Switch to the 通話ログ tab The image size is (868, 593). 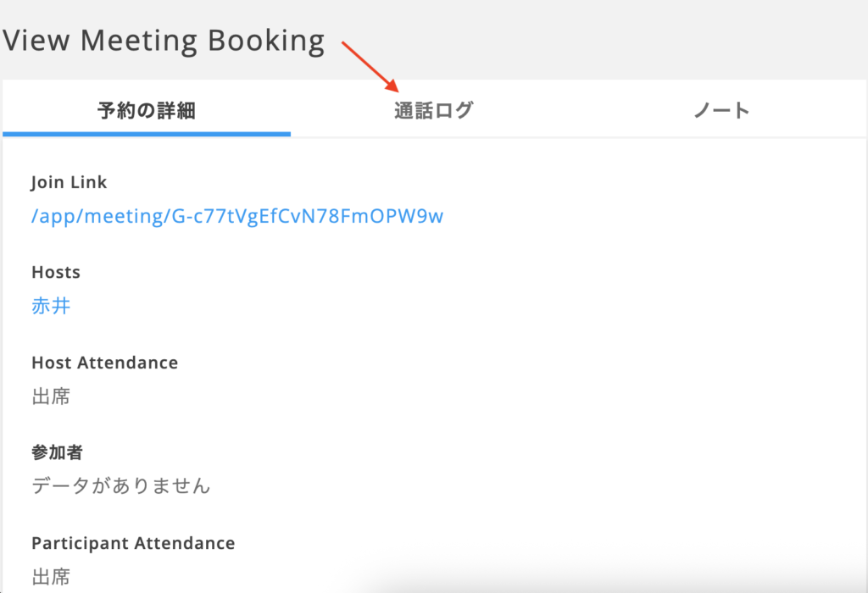tap(433, 111)
